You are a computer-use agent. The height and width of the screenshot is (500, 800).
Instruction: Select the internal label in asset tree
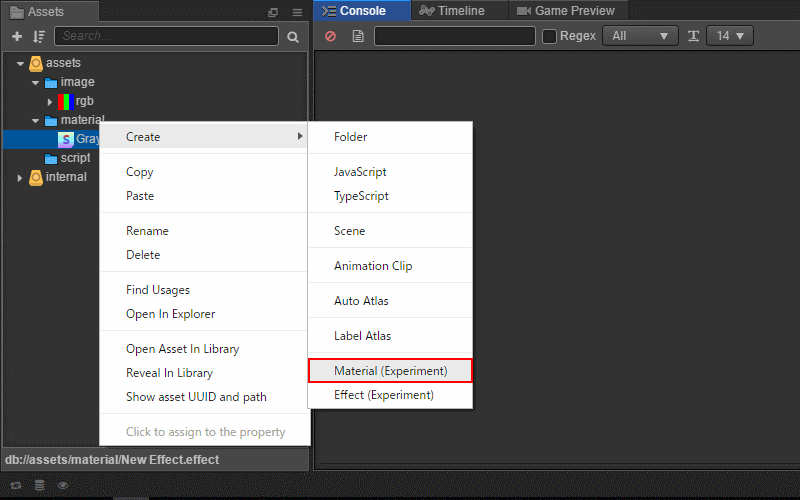(66, 177)
